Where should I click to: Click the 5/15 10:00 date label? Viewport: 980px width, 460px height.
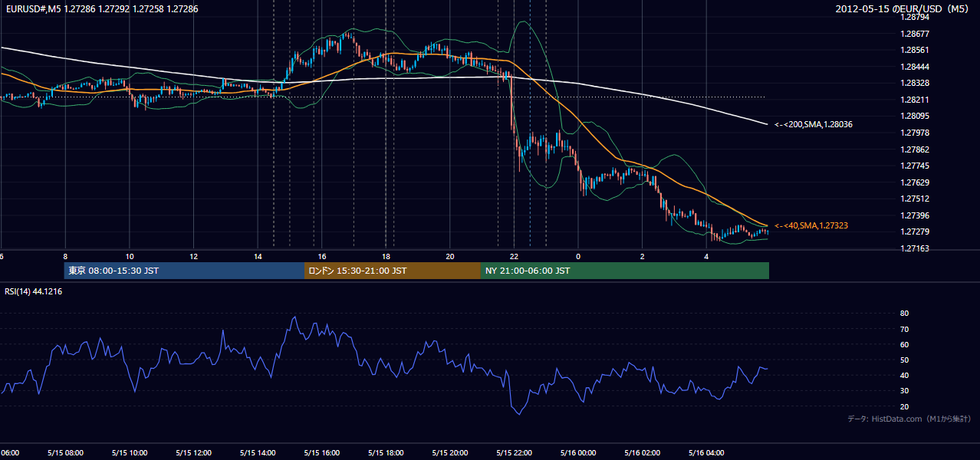pyautogui.click(x=129, y=452)
